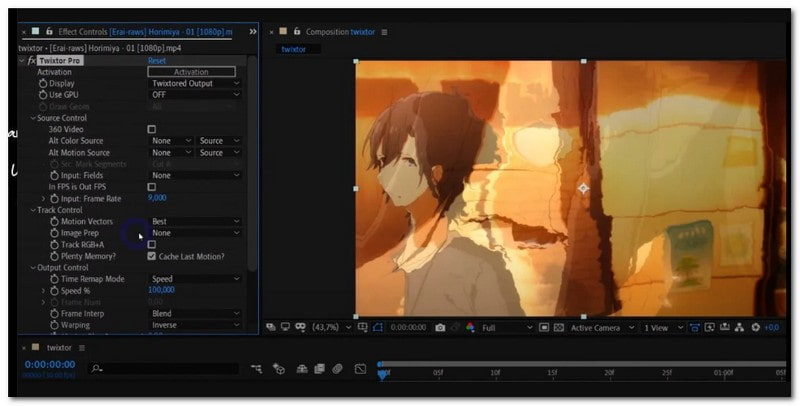This screenshot has width=800, height=406.
Task: Enable motion blur icon in timeline
Action: point(337,368)
